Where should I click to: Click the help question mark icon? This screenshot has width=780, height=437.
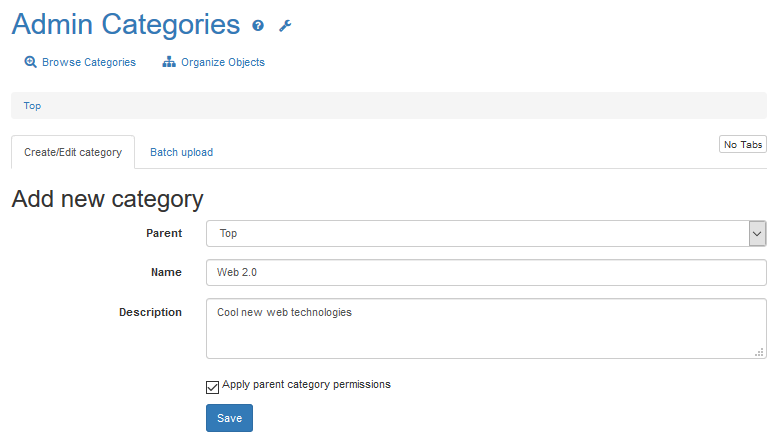pos(258,25)
